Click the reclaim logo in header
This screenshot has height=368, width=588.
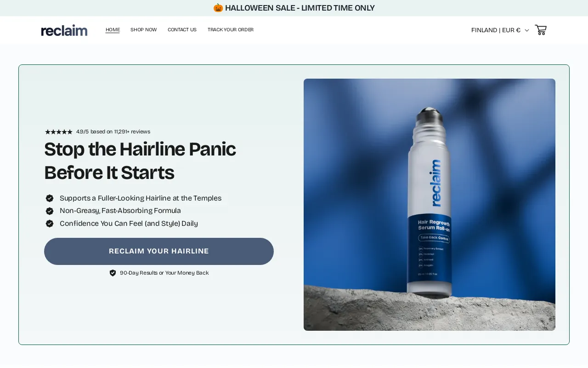pyautogui.click(x=64, y=30)
